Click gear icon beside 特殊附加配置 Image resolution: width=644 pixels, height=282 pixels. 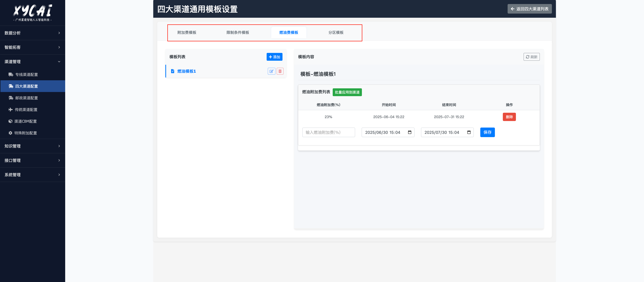point(10,133)
